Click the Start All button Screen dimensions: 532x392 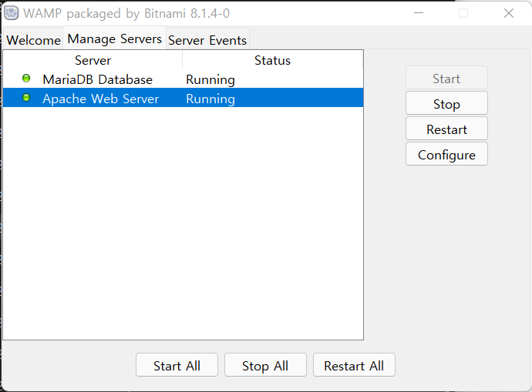coord(177,365)
